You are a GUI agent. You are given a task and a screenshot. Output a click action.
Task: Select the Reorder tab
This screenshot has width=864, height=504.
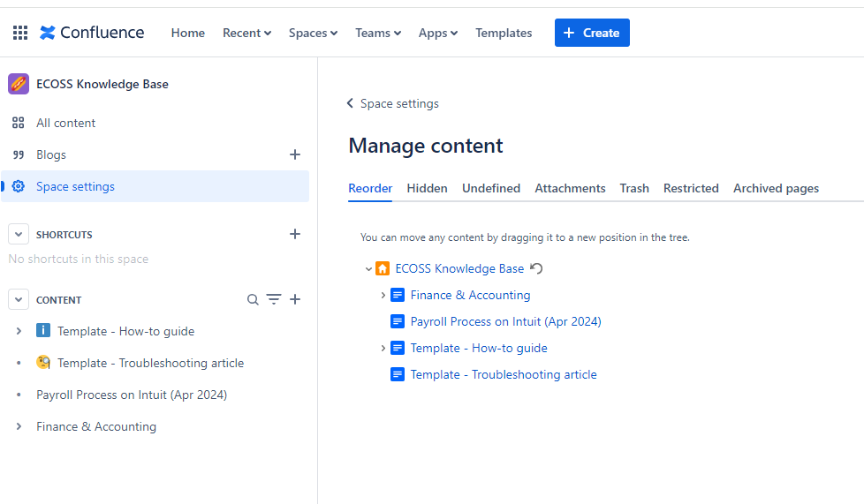click(370, 188)
